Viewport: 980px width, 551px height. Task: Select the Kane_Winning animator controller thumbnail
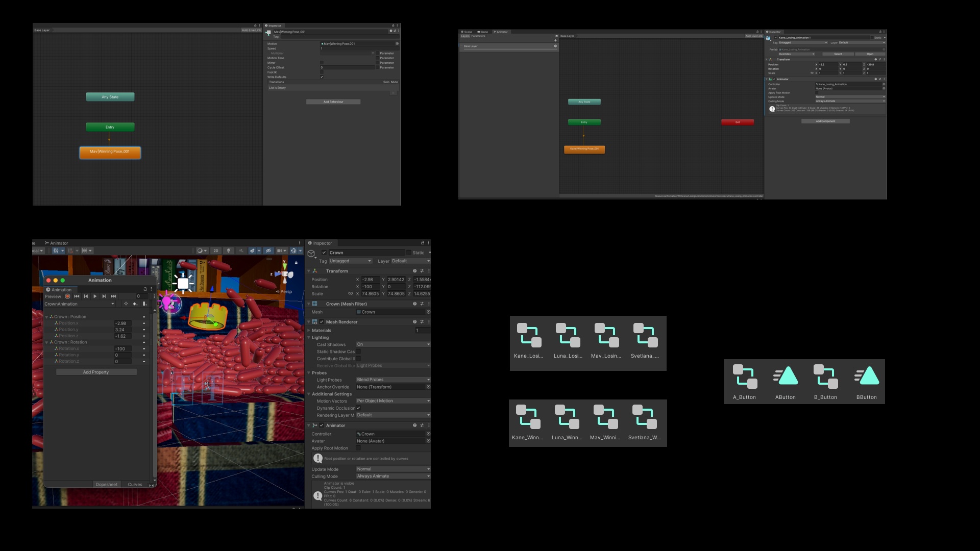click(x=528, y=417)
